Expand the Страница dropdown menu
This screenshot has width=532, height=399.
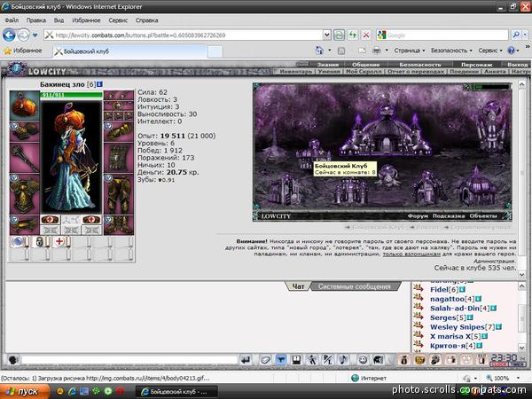click(x=409, y=51)
